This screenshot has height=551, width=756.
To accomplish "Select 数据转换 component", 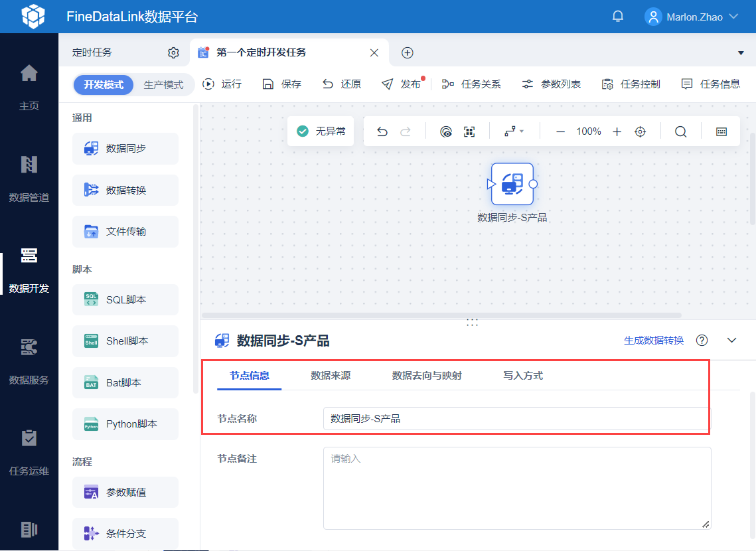I will coord(125,190).
